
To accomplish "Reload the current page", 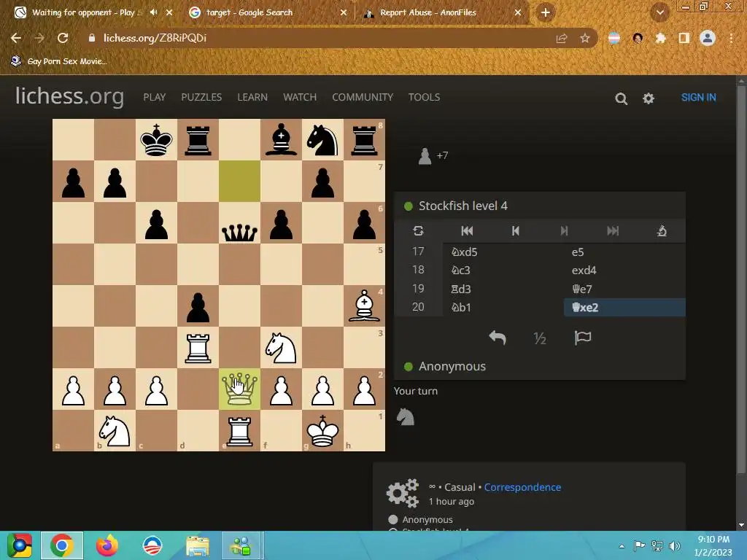I will tap(63, 38).
